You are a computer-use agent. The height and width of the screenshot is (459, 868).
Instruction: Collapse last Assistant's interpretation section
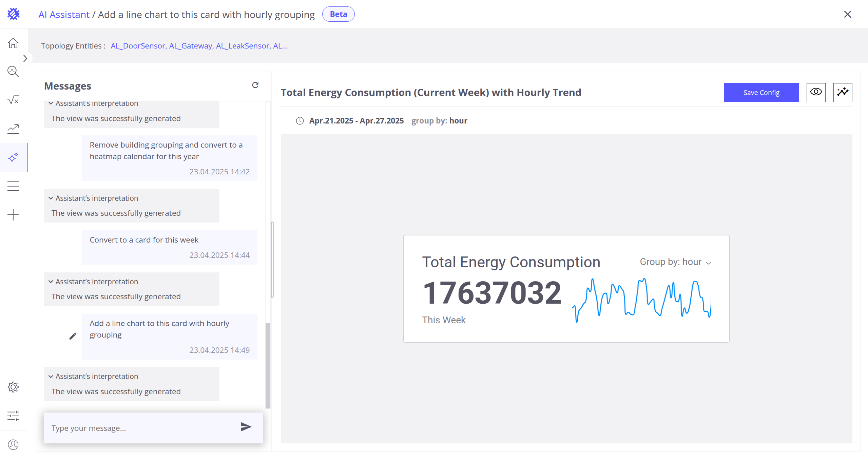click(51, 376)
